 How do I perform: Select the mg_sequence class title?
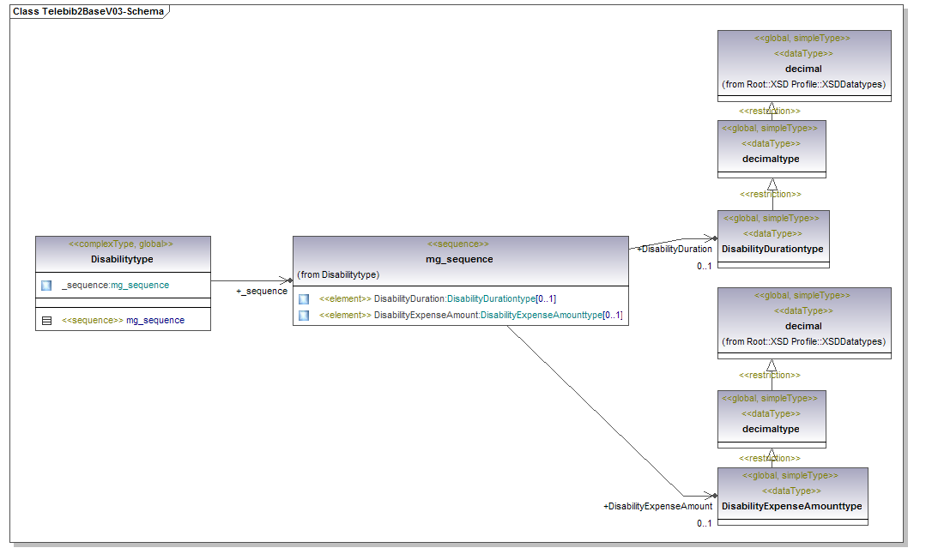click(x=459, y=259)
